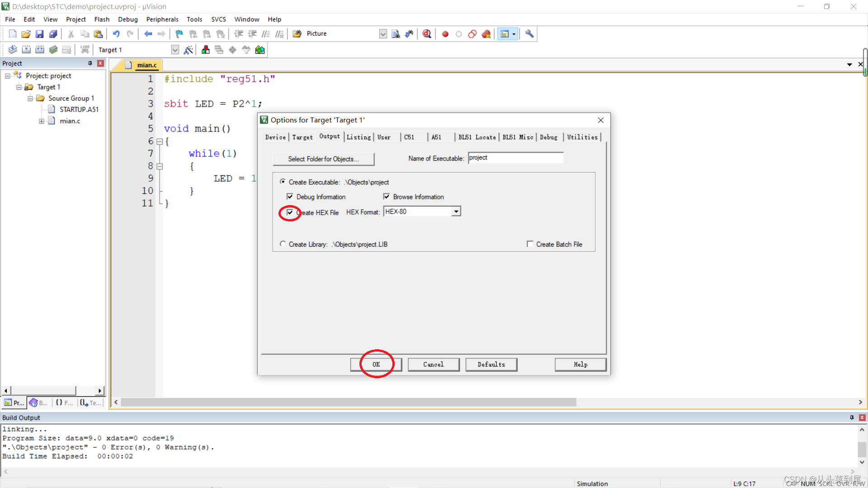Collapse the Target 1 tree node
Image resolution: width=868 pixels, height=488 pixels.
pyautogui.click(x=19, y=87)
